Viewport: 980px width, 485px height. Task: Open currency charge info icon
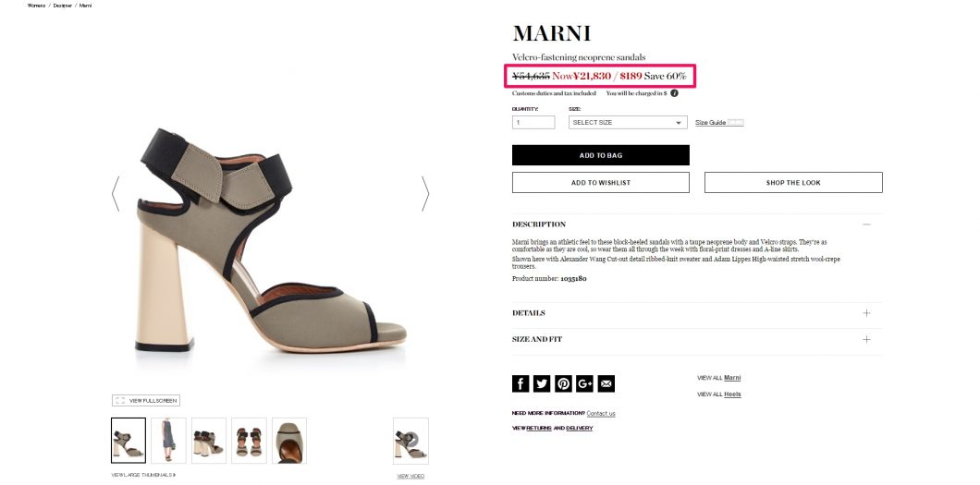point(674,93)
